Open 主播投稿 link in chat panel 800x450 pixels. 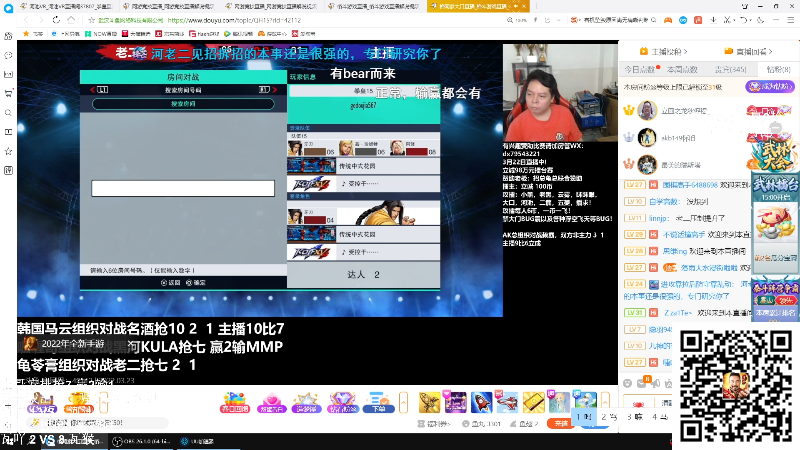(663, 52)
